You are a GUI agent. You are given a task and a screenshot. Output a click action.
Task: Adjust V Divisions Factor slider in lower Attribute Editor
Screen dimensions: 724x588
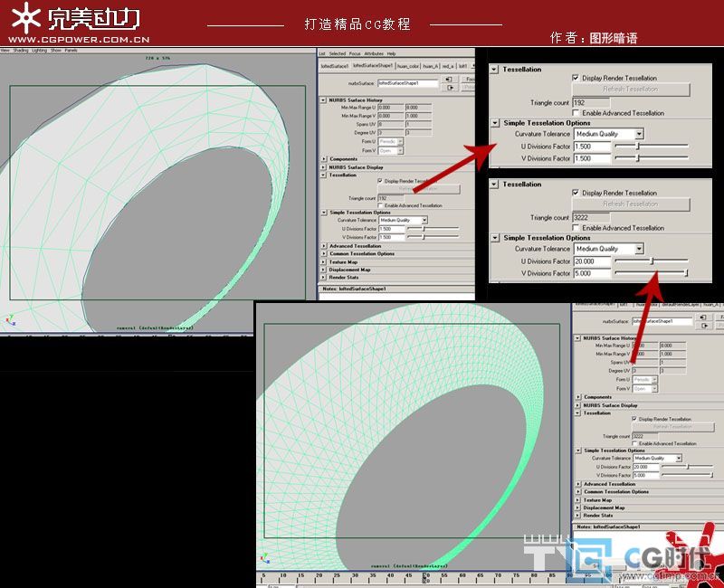tap(688, 476)
